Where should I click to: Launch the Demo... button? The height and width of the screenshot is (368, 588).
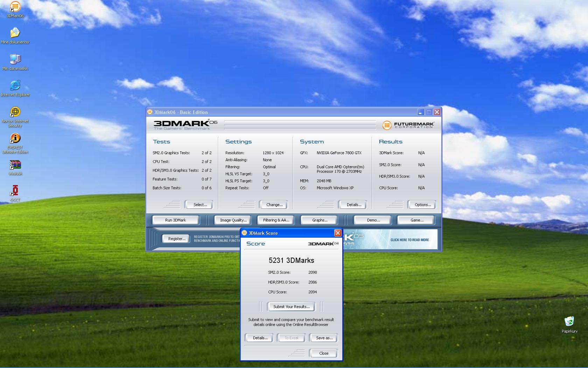click(373, 220)
